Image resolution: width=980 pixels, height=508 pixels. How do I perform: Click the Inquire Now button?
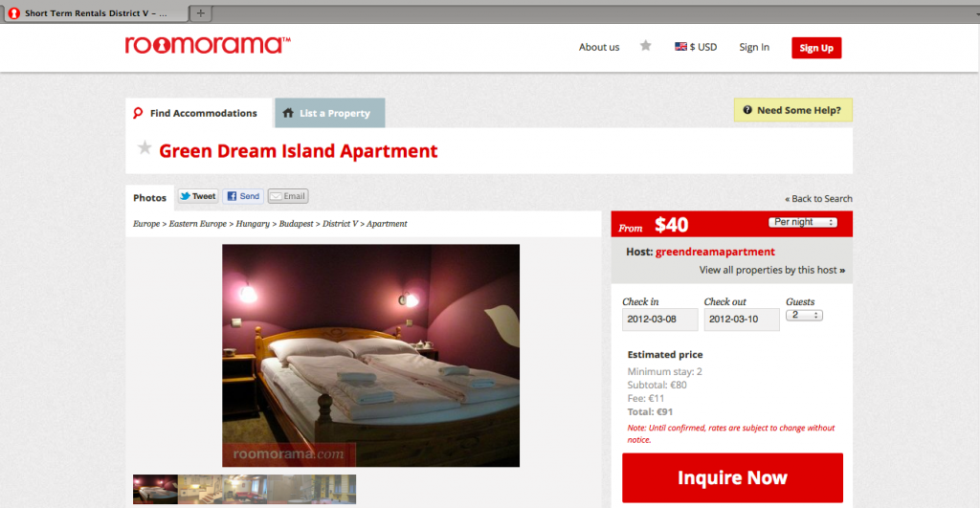(x=732, y=478)
